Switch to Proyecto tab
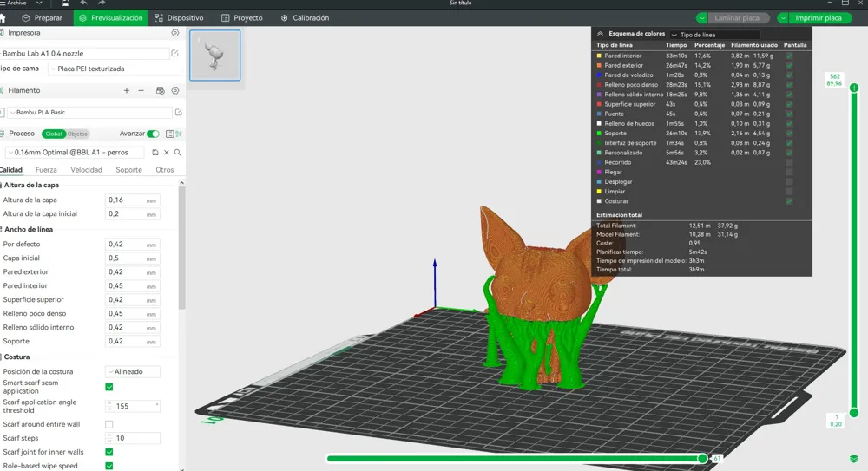 (242, 17)
